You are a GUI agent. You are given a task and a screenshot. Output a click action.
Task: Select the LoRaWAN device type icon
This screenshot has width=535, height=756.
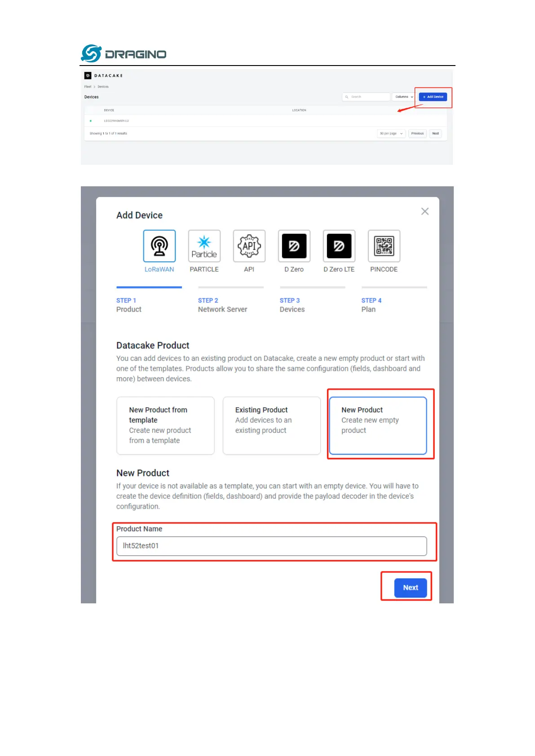click(x=159, y=246)
